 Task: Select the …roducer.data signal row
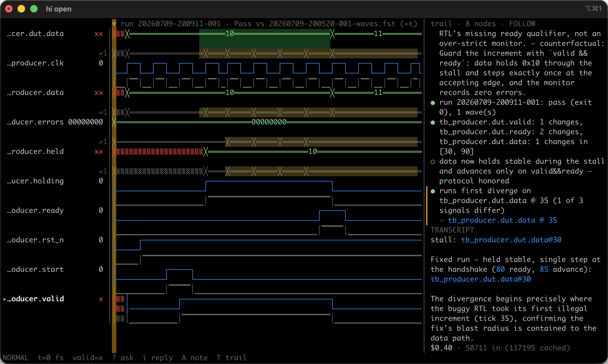click(x=55, y=93)
